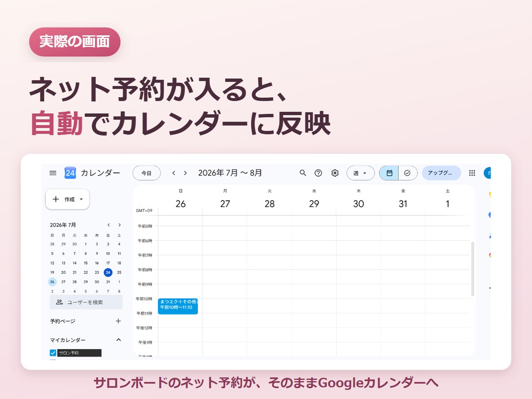Open the account avatar in top right
Image resolution: width=532 pixels, height=399 pixels.
488,173
